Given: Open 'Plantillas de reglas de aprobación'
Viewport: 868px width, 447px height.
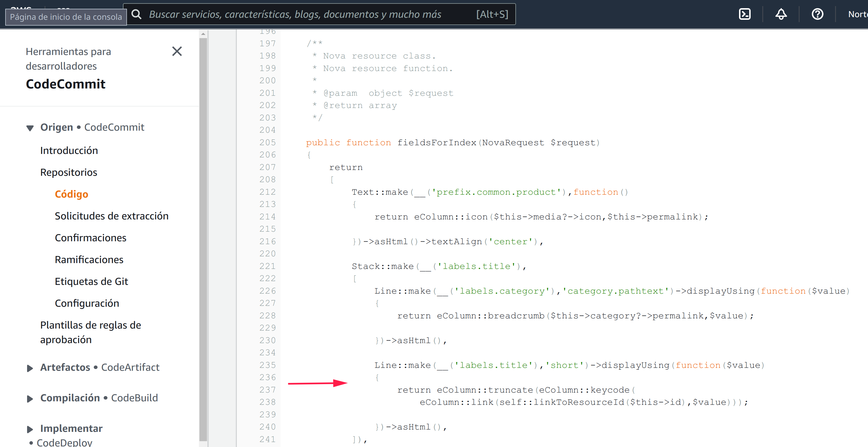Looking at the screenshot, I should point(90,332).
